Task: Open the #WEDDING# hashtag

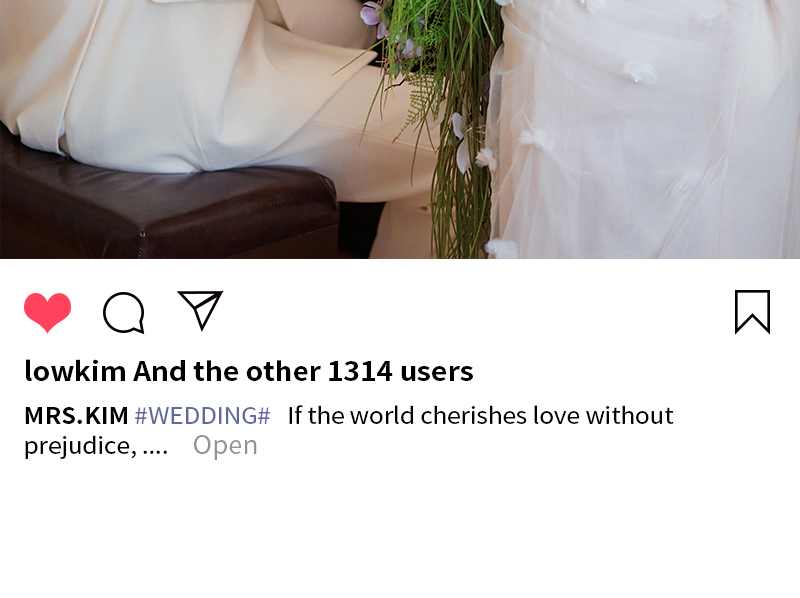Action: click(x=203, y=416)
